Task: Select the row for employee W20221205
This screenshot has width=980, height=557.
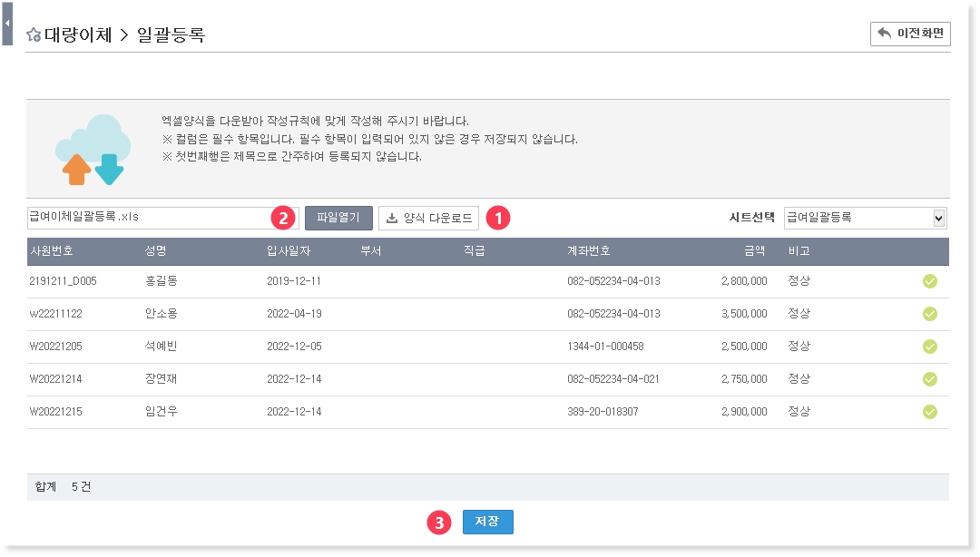Action: coord(55,347)
